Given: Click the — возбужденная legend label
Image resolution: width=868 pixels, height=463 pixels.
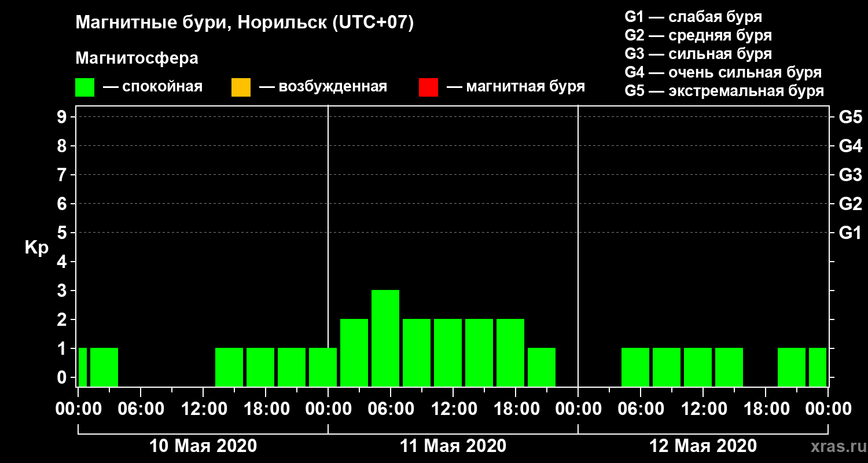Looking at the screenshot, I should tap(323, 87).
